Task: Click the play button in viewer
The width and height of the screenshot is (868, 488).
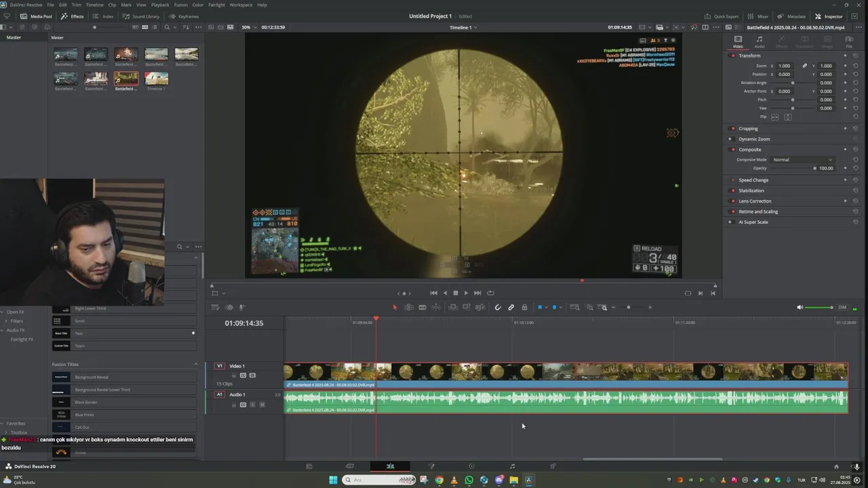Action: tap(466, 293)
